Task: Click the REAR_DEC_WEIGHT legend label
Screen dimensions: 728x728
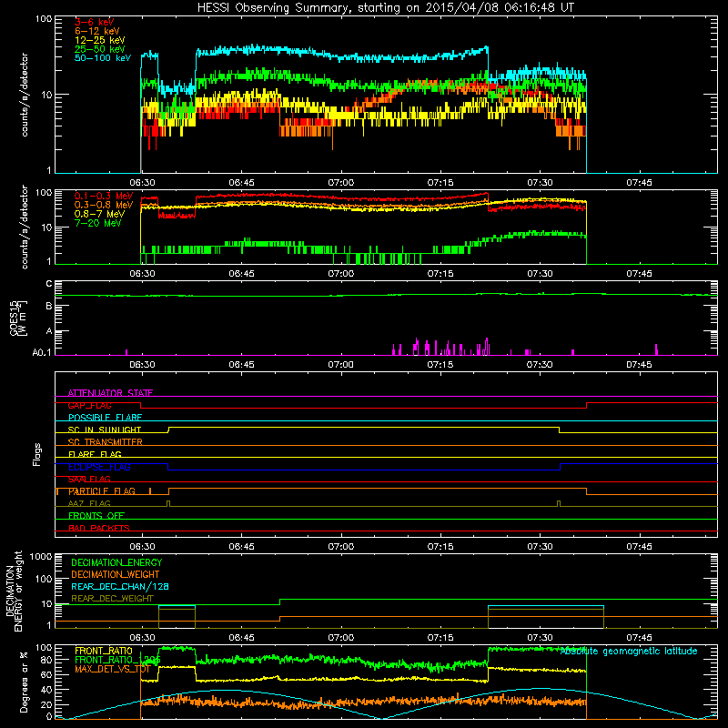Action: click(112, 599)
